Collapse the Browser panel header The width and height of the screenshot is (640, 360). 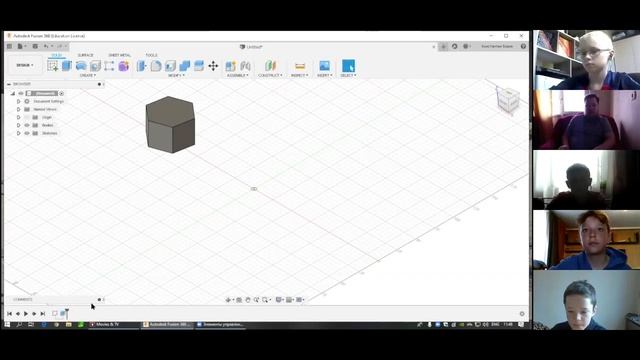coord(9,84)
